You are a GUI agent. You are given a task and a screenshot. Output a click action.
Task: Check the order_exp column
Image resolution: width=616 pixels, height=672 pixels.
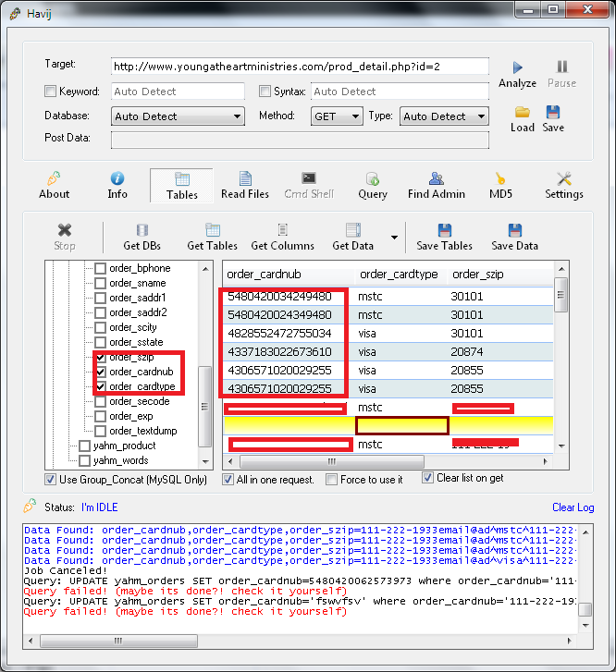pos(101,417)
